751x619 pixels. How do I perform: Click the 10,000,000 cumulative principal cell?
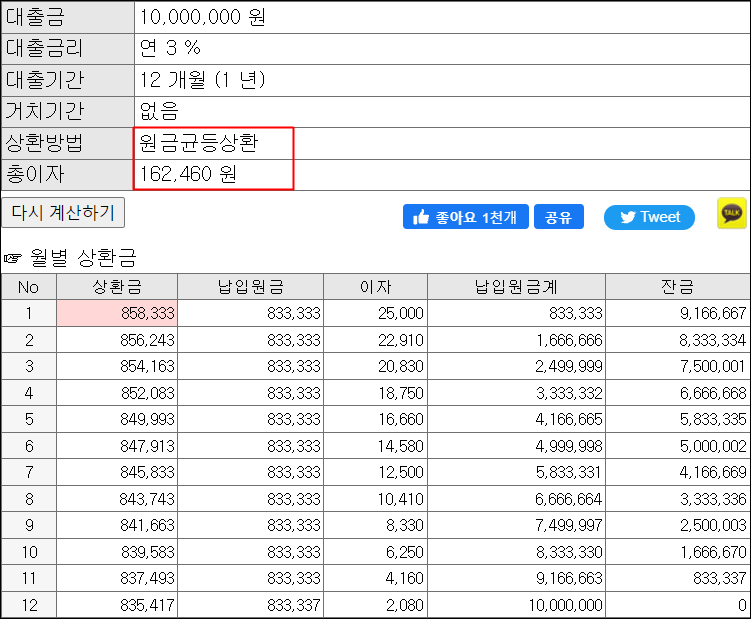point(516,605)
